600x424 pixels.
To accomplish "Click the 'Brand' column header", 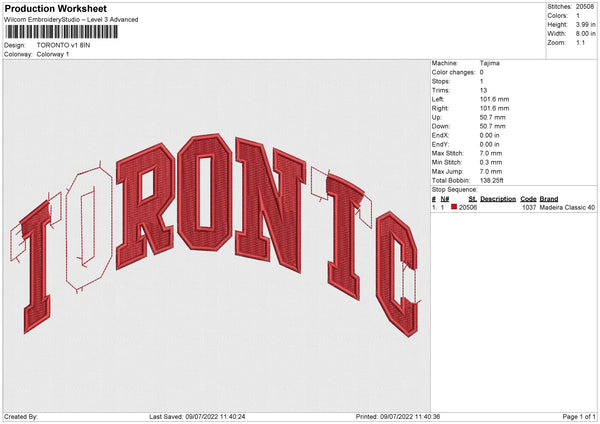I will pos(549,199).
